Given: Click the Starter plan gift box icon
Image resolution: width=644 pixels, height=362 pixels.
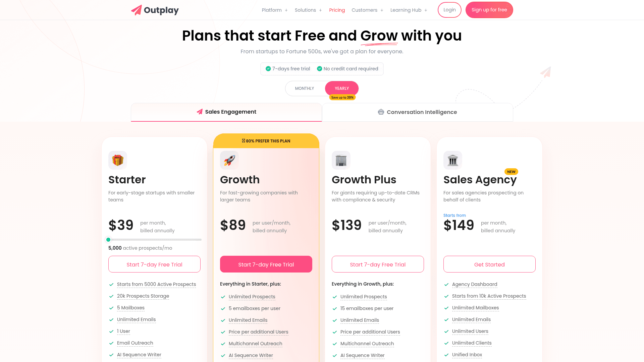Looking at the screenshot, I should [x=117, y=160].
